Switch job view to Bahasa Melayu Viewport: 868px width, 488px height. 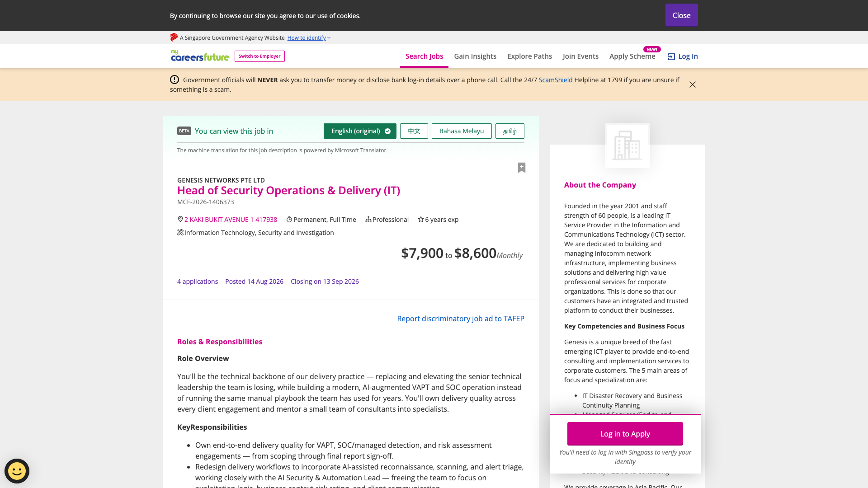click(462, 131)
